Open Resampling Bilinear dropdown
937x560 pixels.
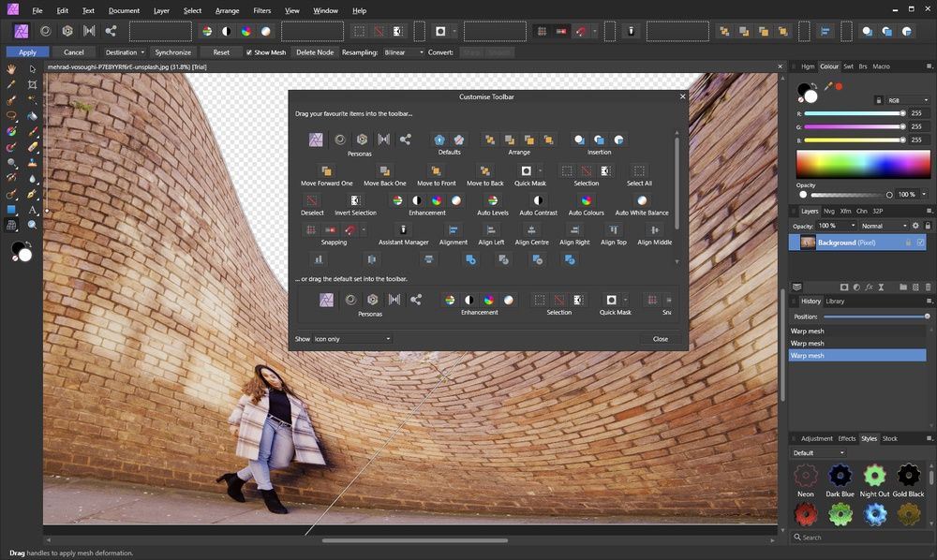(x=404, y=52)
